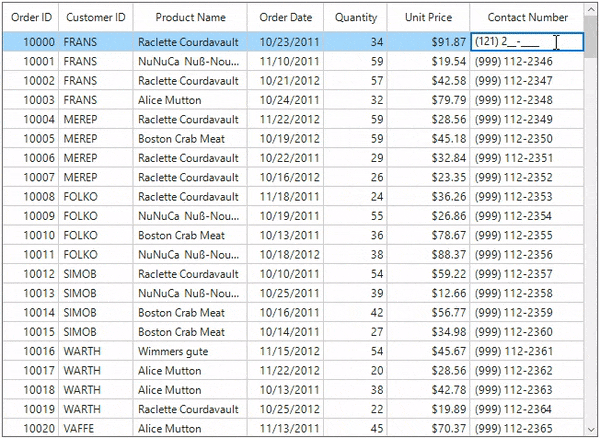
Task: Click quantity 57 in order 10002 row
Action: pyautogui.click(x=355, y=81)
